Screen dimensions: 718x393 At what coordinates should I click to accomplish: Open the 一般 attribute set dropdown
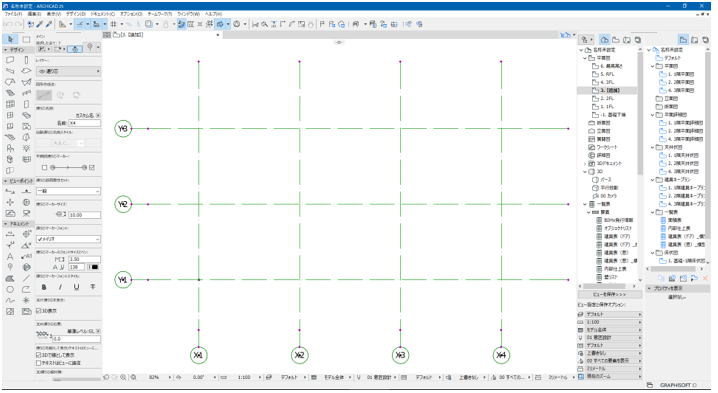(x=68, y=191)
